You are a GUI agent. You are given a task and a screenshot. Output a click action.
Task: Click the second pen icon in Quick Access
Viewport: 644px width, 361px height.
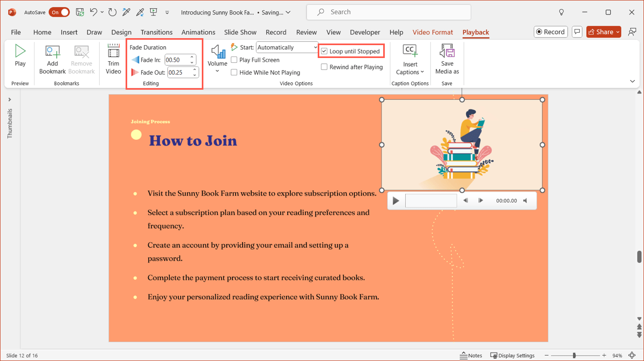coord(140,12)
